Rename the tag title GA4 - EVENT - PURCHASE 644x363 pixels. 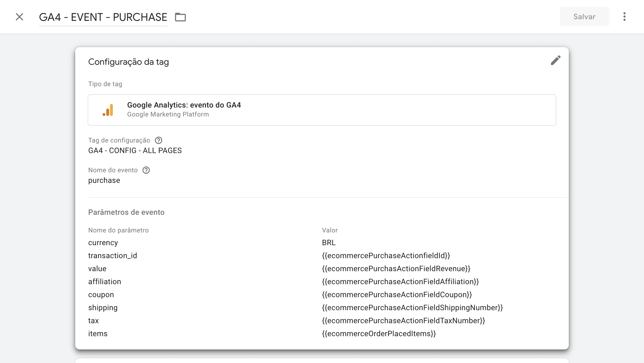pos(103,17)
